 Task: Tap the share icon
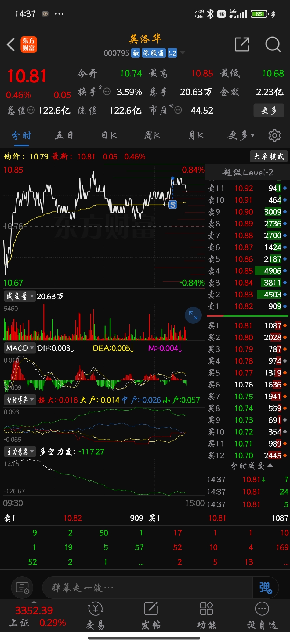point(242,44)
